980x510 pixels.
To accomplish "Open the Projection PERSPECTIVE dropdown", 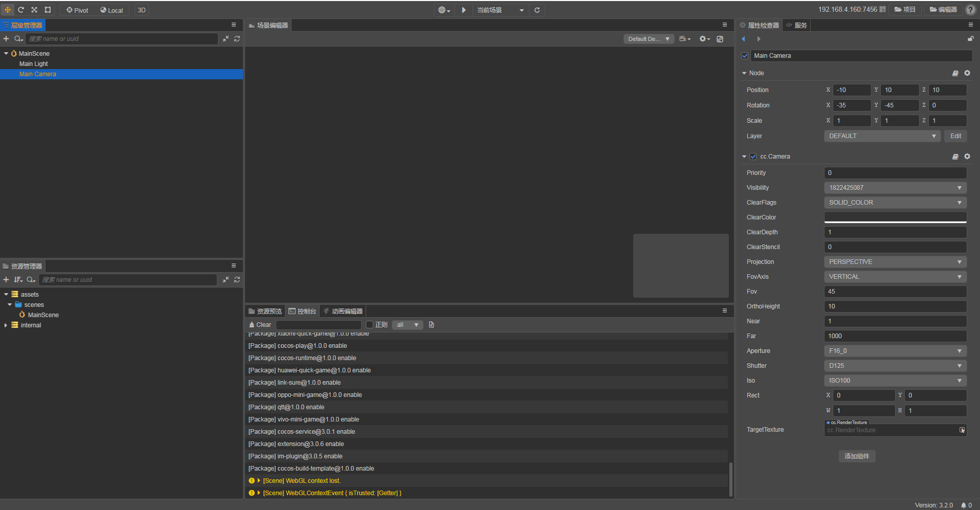I will 895,262.
